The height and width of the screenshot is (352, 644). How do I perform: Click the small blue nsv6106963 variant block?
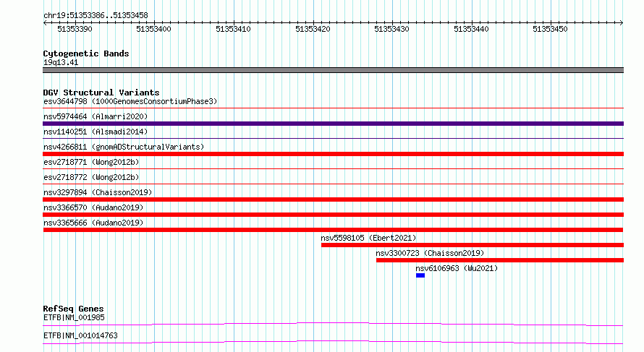click(x=420, y=275)
